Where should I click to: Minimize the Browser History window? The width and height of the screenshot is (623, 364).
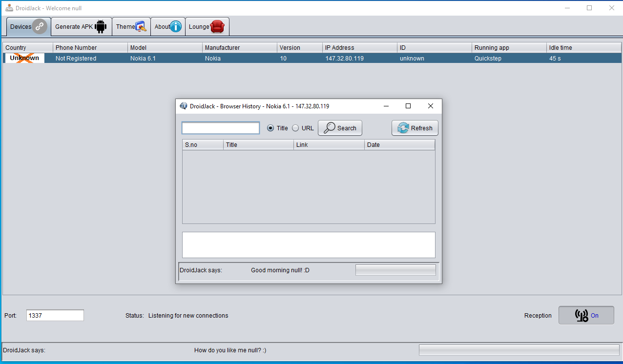point(386,106)
